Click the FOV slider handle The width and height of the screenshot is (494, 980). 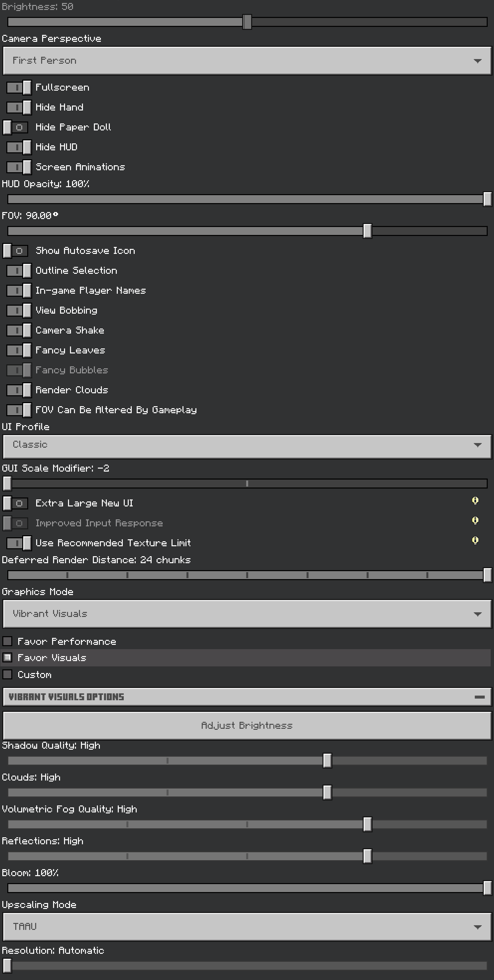click(367, 231)
